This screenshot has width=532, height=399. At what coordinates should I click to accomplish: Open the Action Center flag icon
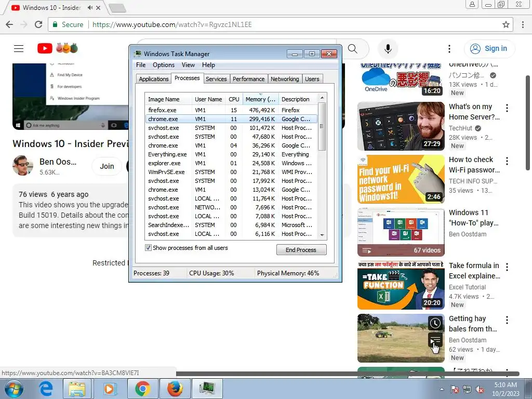tap(454, 390)
